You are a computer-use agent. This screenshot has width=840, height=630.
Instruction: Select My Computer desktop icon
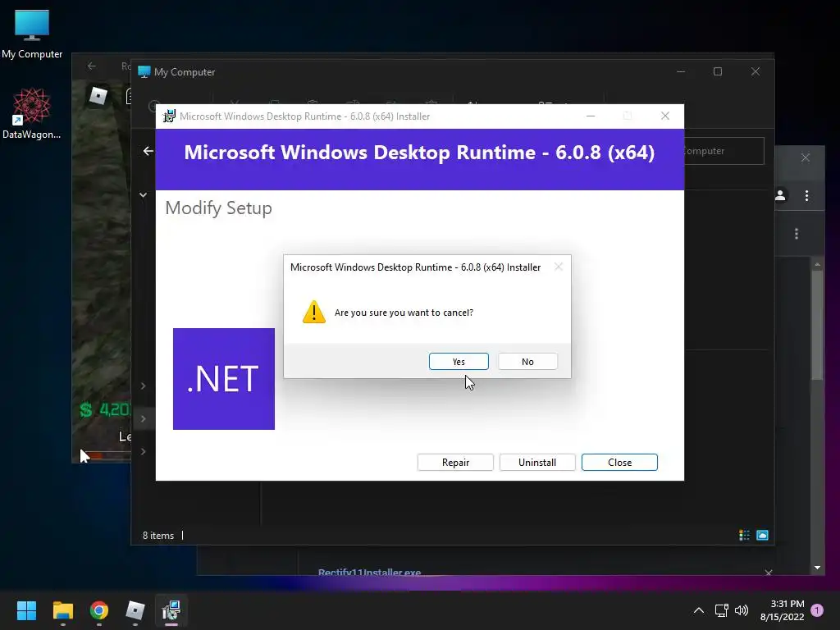[x=32, y=34]
